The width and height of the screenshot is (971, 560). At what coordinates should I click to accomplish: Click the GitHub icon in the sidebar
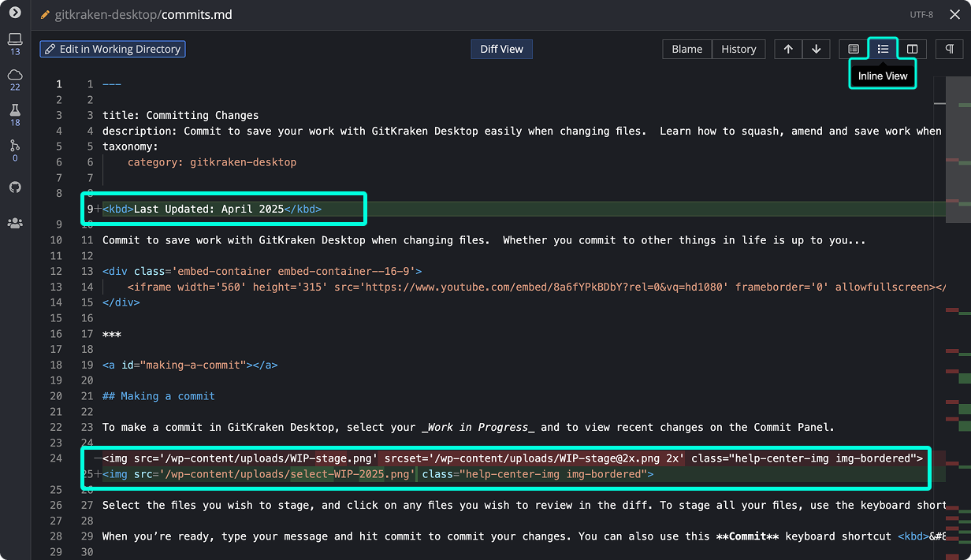click(x=15, y=187)
